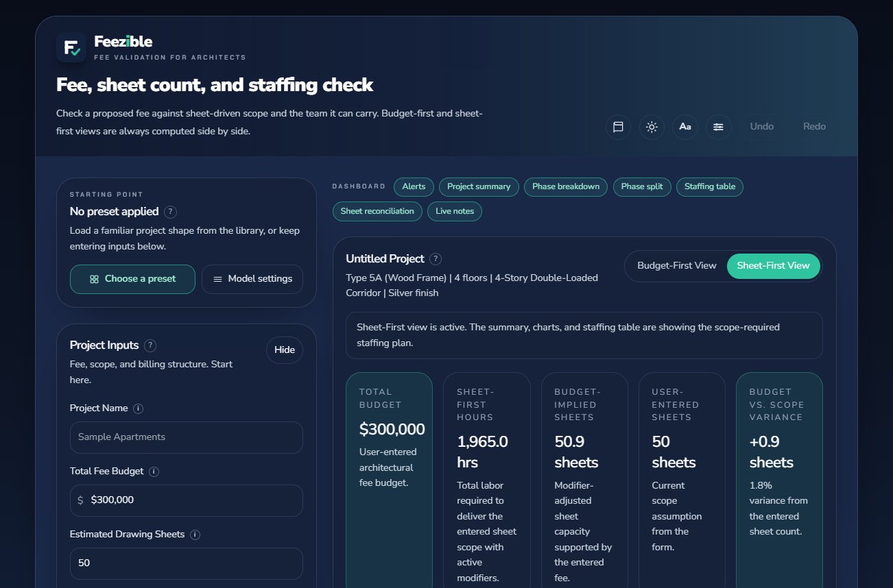The width and height of the screenshot is (893, 588).
Task: Focus the Project Name input field
Action: pos(187,437)
